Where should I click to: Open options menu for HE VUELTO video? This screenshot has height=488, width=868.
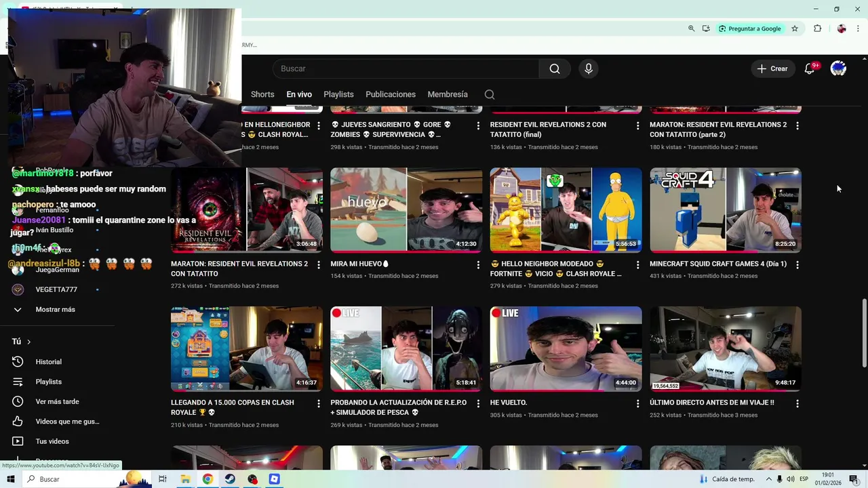tap(637, 404)
